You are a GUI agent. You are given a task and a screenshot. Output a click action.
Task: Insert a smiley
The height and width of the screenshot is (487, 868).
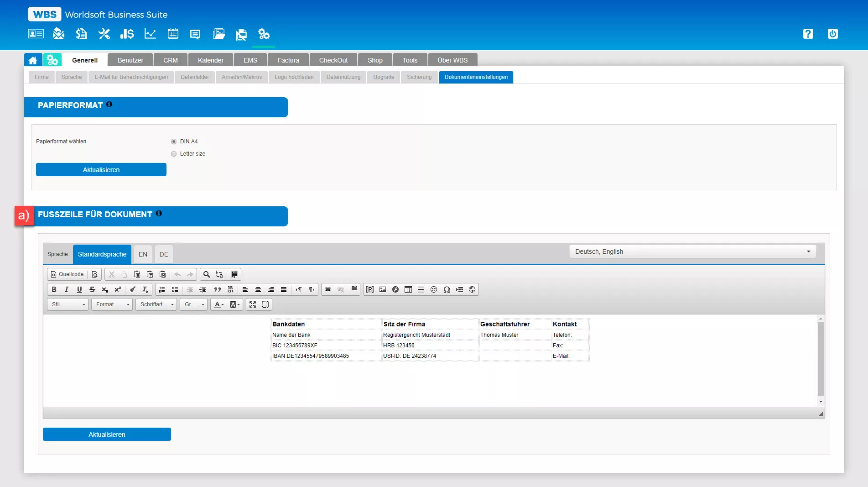[434, 289]
